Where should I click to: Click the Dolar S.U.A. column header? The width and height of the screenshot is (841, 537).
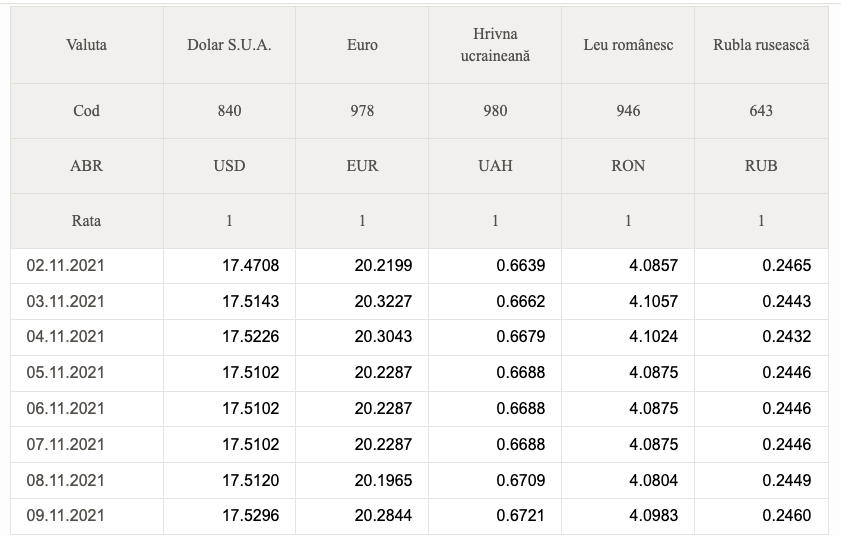tap(229, 45)
